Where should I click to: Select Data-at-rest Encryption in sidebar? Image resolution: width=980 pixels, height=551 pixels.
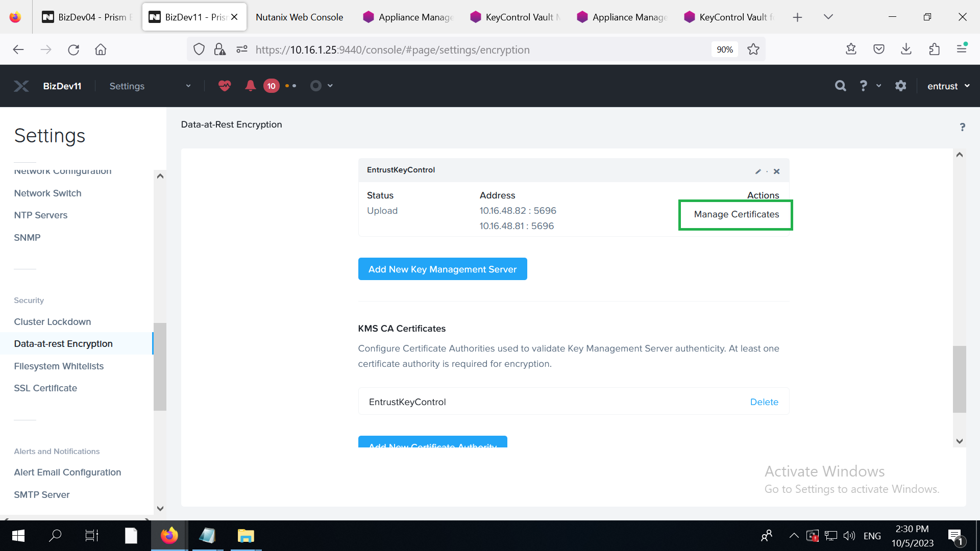(63, 344)
